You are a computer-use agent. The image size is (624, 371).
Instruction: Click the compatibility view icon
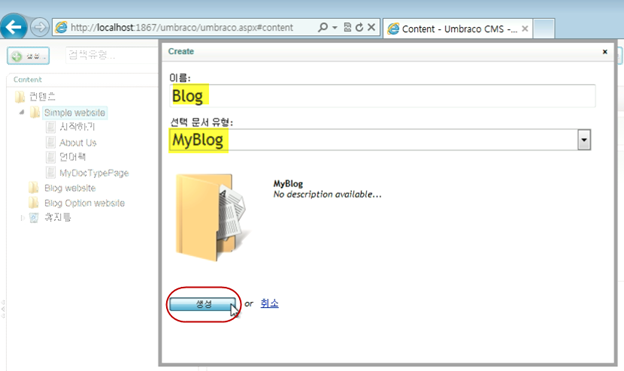tap(347, 27)
